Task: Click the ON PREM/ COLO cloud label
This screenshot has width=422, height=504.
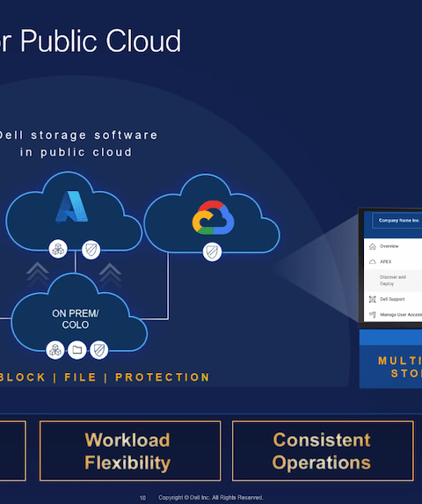Action: 76,319
